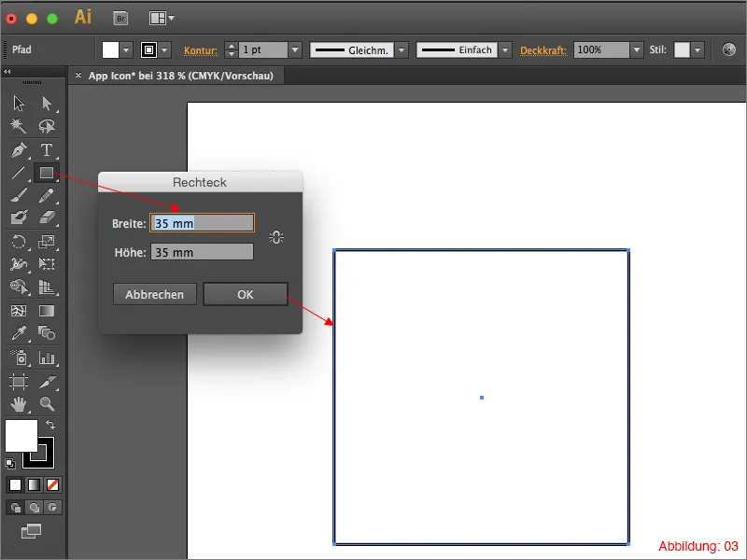
Task: Select the Mesh tool
Action: tap(19, 311)
